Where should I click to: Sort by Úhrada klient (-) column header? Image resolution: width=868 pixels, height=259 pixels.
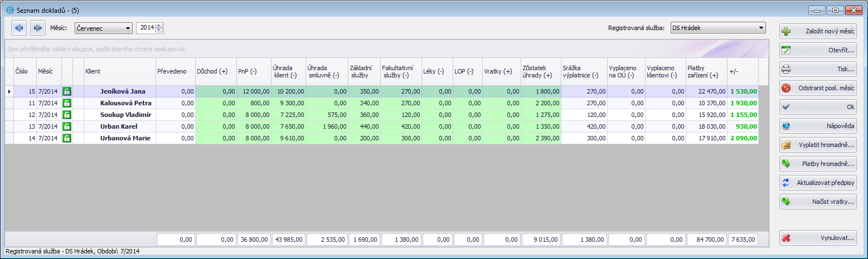click(x=288, y=71)
